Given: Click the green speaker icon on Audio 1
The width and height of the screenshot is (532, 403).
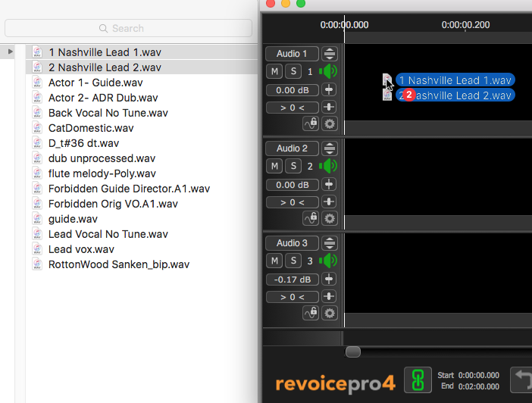Looking at the screenshot, I should (x=328, y=72).
